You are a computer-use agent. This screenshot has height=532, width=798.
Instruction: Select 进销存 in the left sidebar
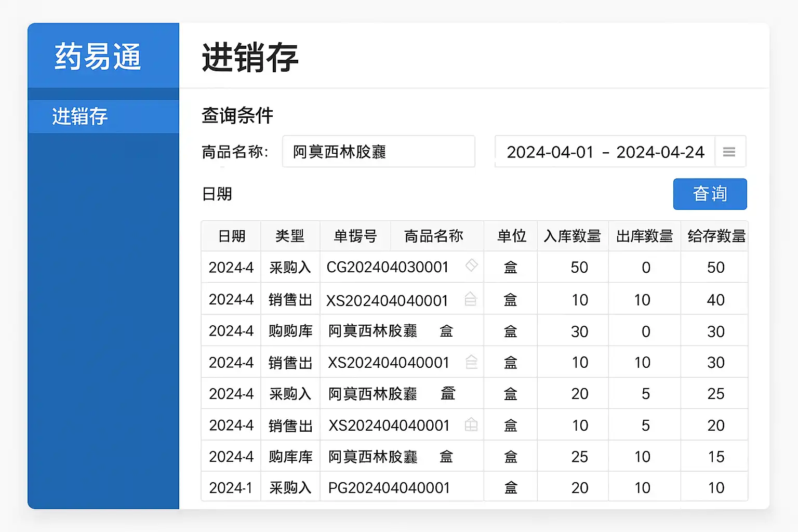103,116
